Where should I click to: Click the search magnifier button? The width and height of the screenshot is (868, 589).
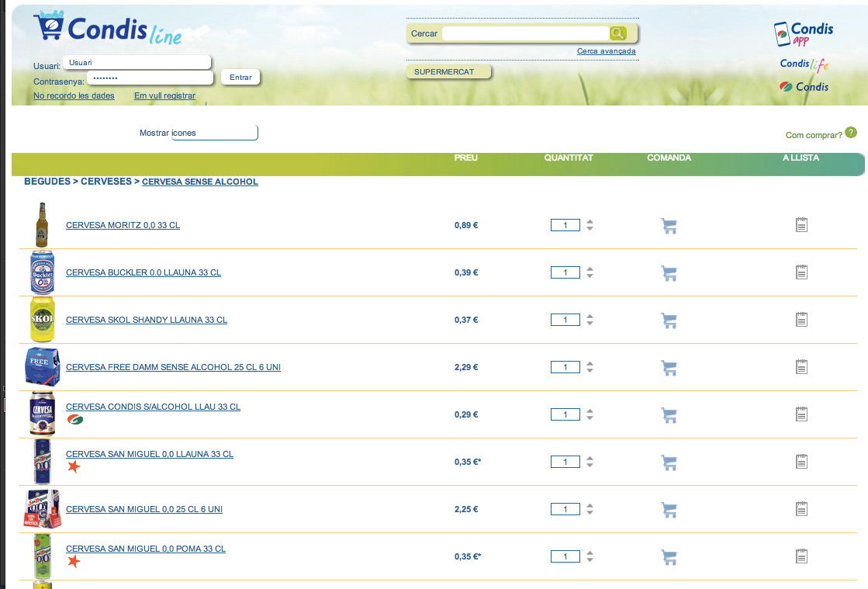click(x=617, y=33)
